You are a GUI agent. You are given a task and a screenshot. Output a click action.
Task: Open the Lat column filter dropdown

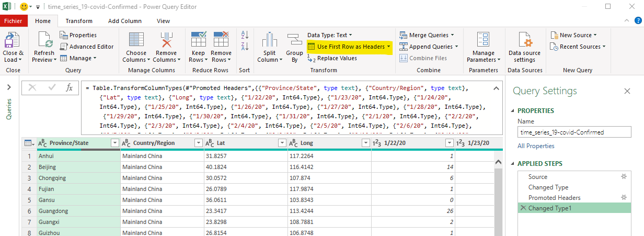281,143
